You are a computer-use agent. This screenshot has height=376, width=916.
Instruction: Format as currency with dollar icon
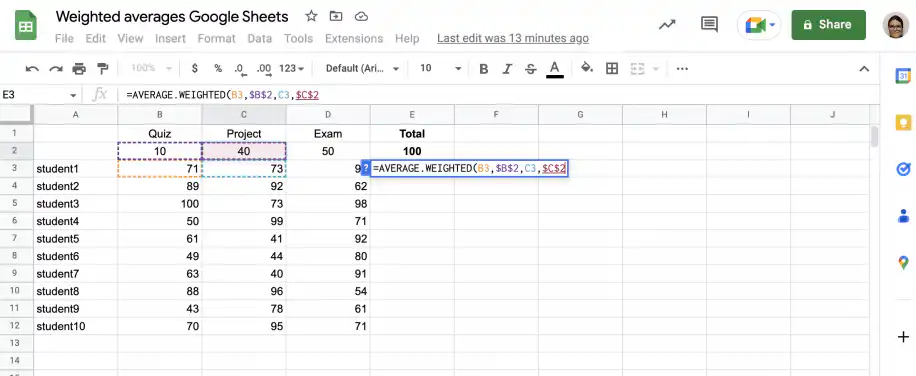pos(195,68)
